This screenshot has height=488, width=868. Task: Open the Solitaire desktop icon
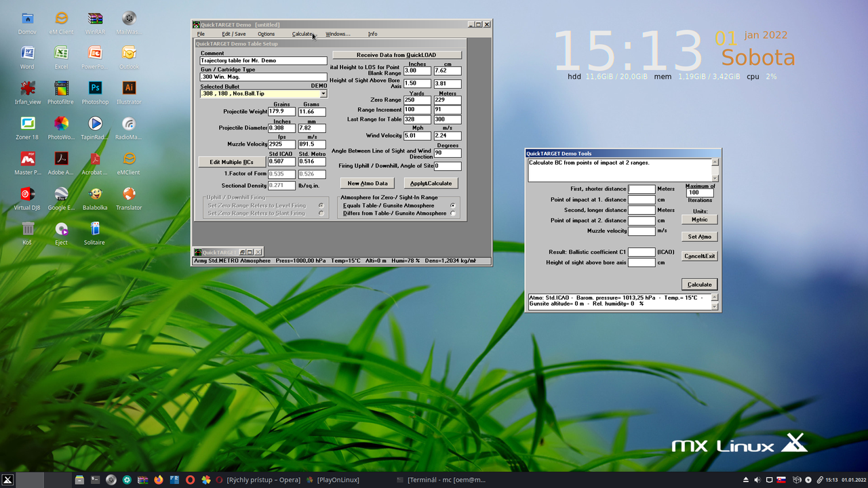[x=95, y=230]
